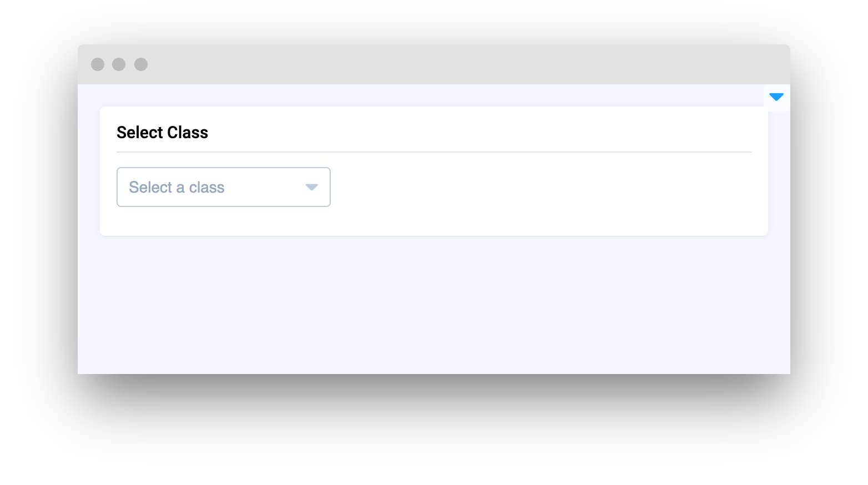868x485 pixels.
Task: Click blank white card area beside the dropdown
Action: pyautogui.click(x=527, y=188)
